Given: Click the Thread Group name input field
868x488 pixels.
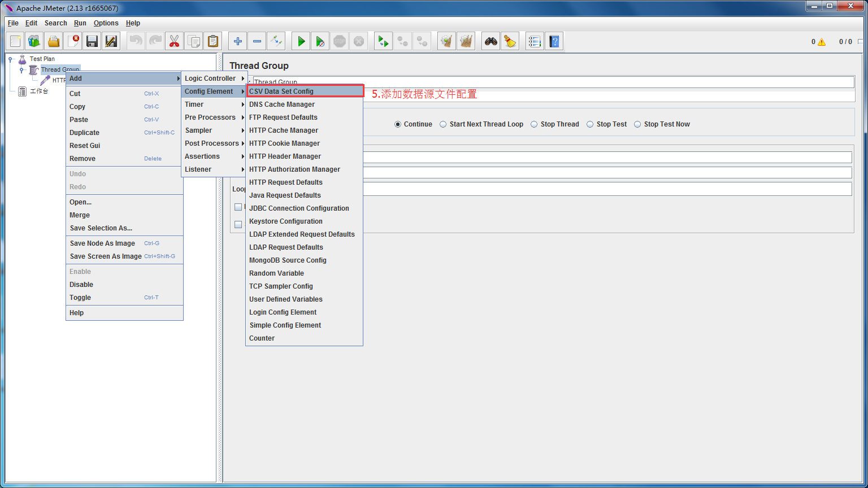Looking at the screenshot, I should click(x=553, y=82).
